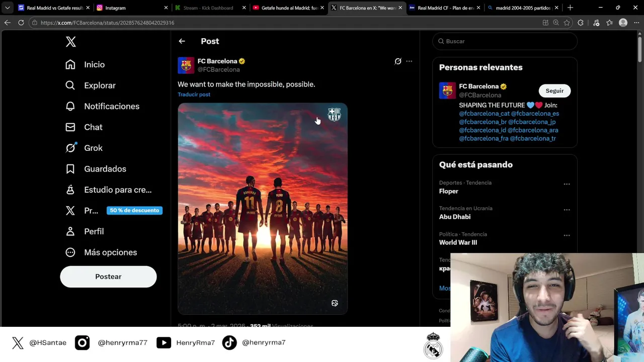Click the Buscar search field
The image size is (644, 362).
[505, 41]
